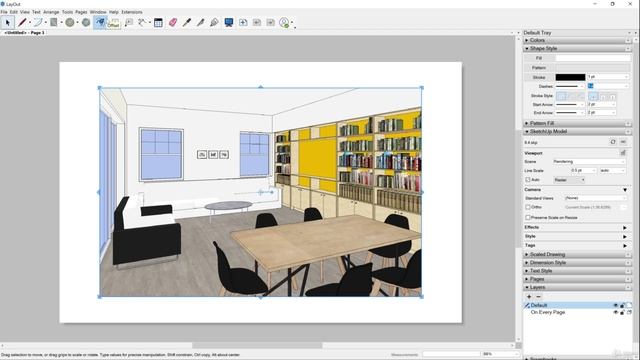640x360 pixels.
Task: Open the signed-in account icon
Action: coord(284,22)
